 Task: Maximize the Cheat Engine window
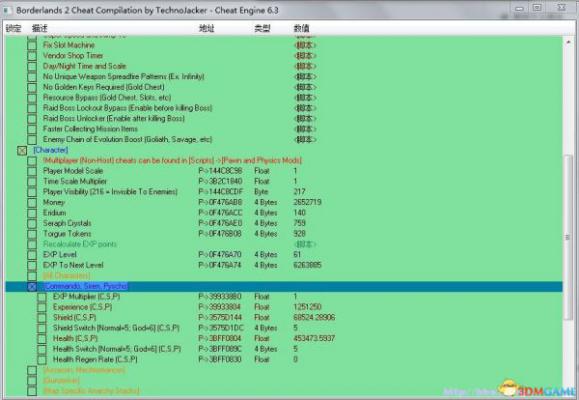[x=537, y=8]
